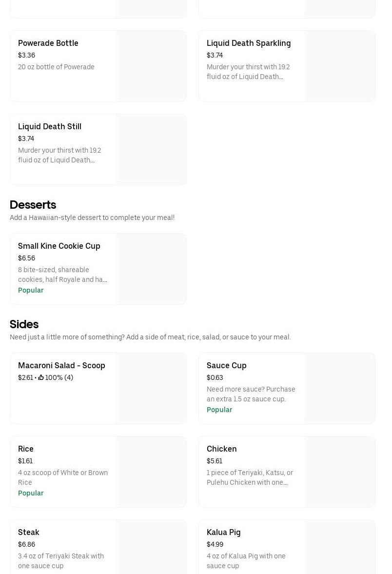Select the Liquid Death Sparkling title
This screenshot has width=392, height=574.
point(249,43)
